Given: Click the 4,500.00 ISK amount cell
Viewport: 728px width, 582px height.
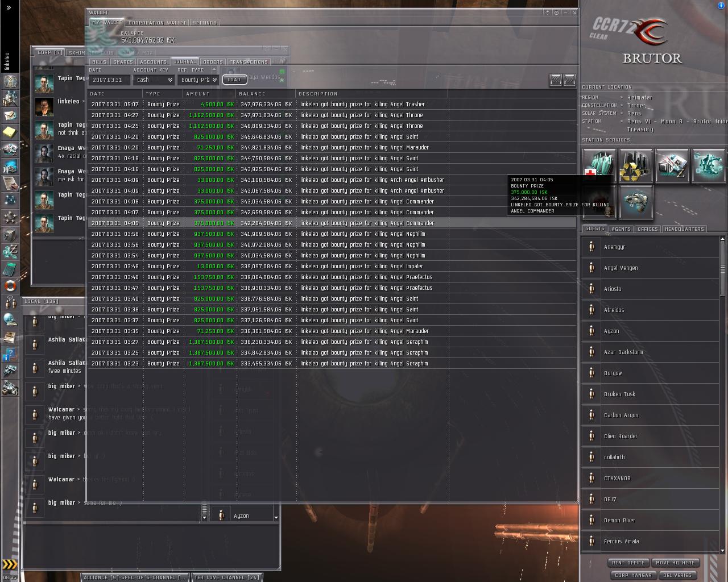Looking at the screenshot, I should [x=217, y=105].
